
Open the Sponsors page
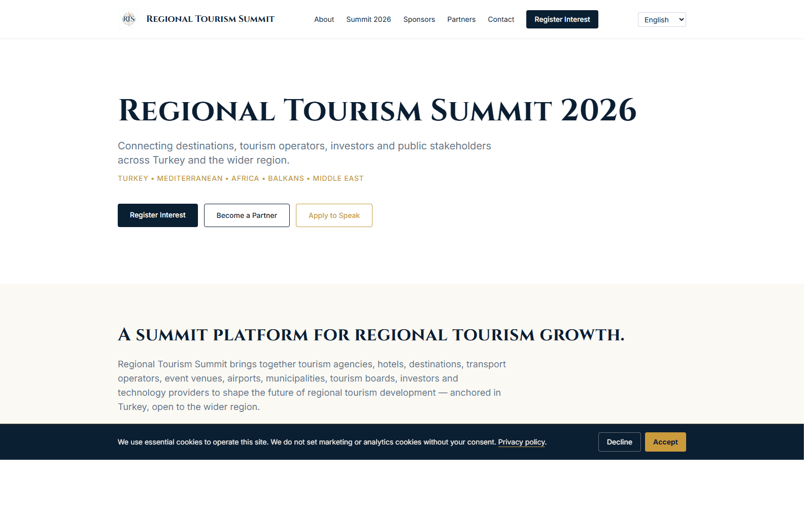click(x=419, y=19)
